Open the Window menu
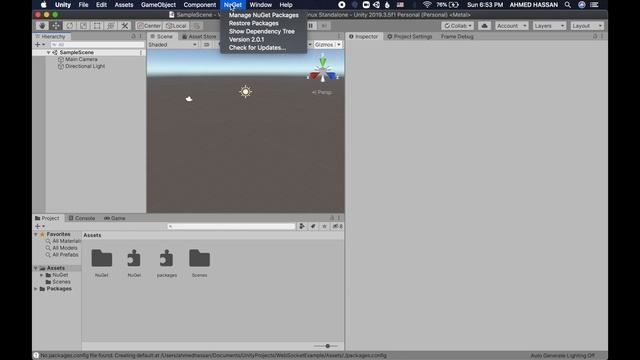The height and width of the screenshot is (360, 640). 260,5
